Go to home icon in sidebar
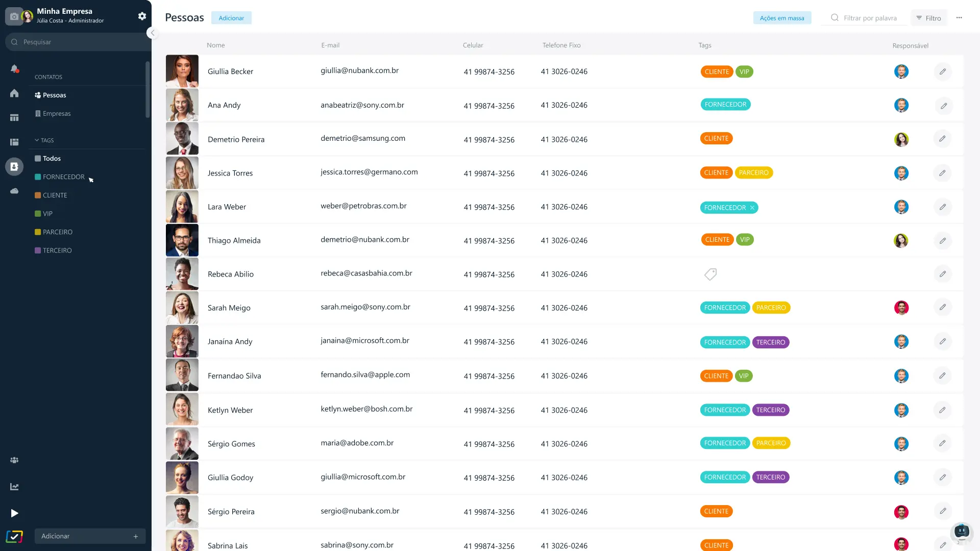The width and height of the screenshot is (980, 551). click(14, 93)
